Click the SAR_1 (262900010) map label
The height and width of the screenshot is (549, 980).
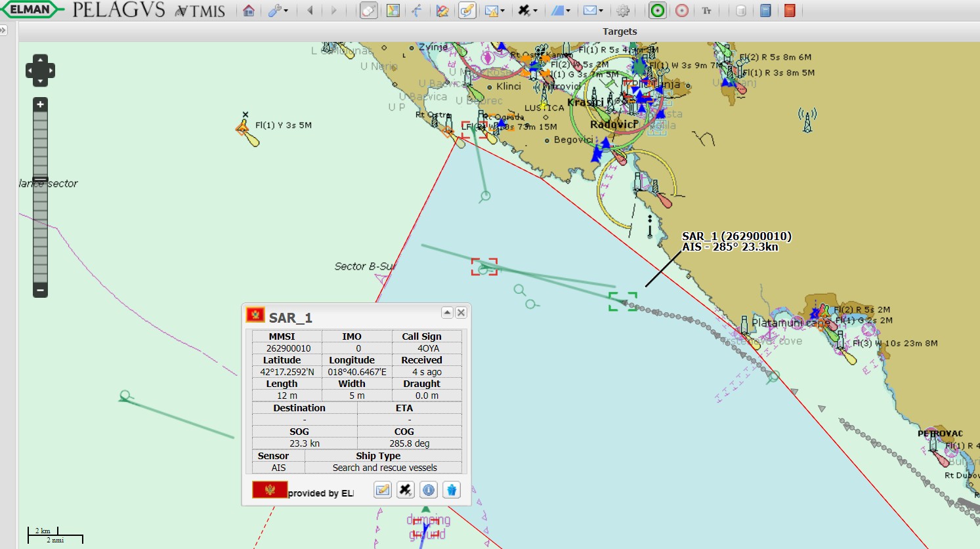[736, 236]
